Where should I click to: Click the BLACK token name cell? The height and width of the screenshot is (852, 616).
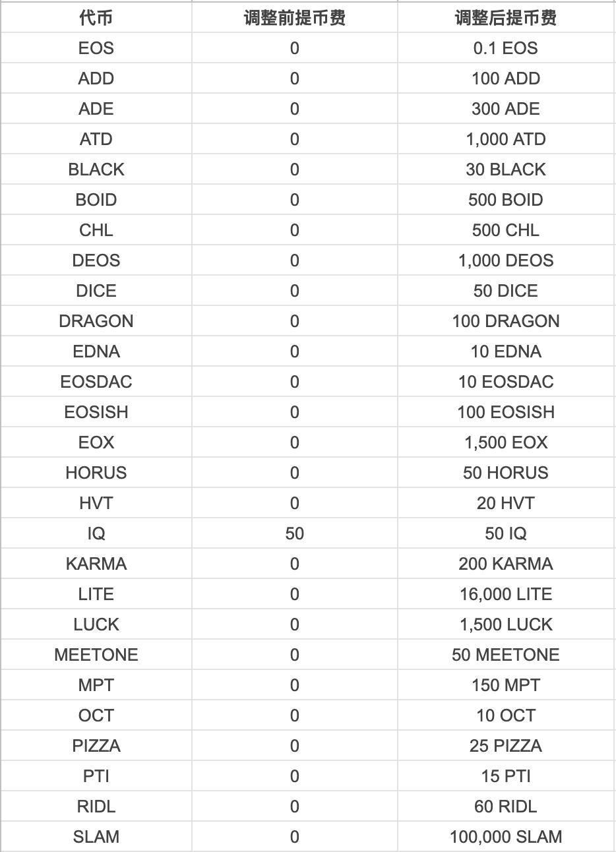[96, 169]
